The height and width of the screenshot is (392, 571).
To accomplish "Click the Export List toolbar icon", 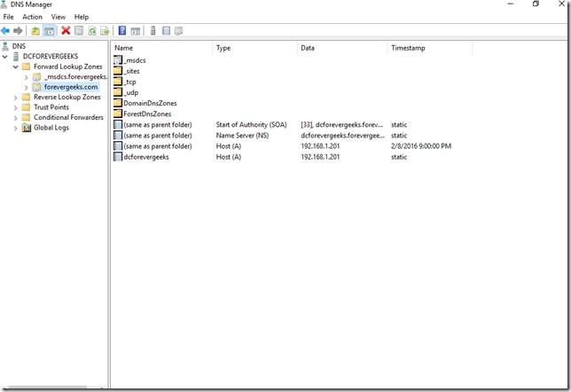I will [x=105, y=31].
